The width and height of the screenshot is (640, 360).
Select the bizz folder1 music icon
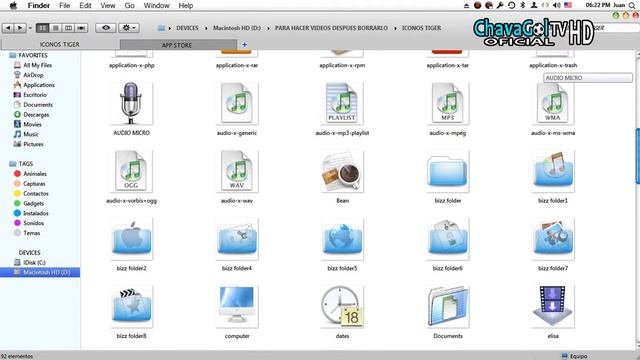(553, 171)
